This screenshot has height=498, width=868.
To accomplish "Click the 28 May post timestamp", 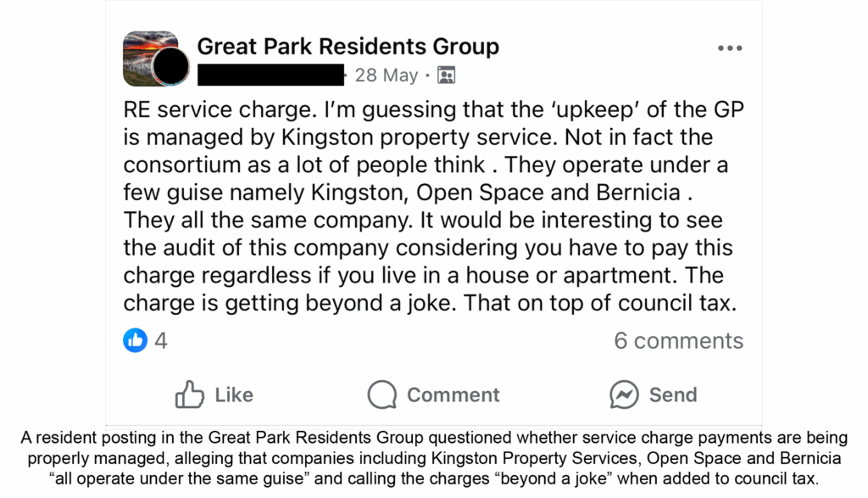I will pos(387,76).
